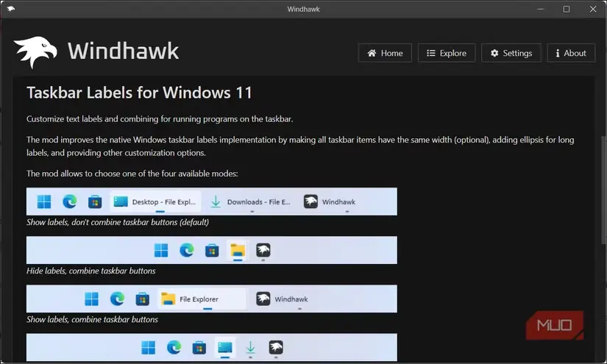
Task: Click the preview image with File Explorer label
Action: [212, 299]
